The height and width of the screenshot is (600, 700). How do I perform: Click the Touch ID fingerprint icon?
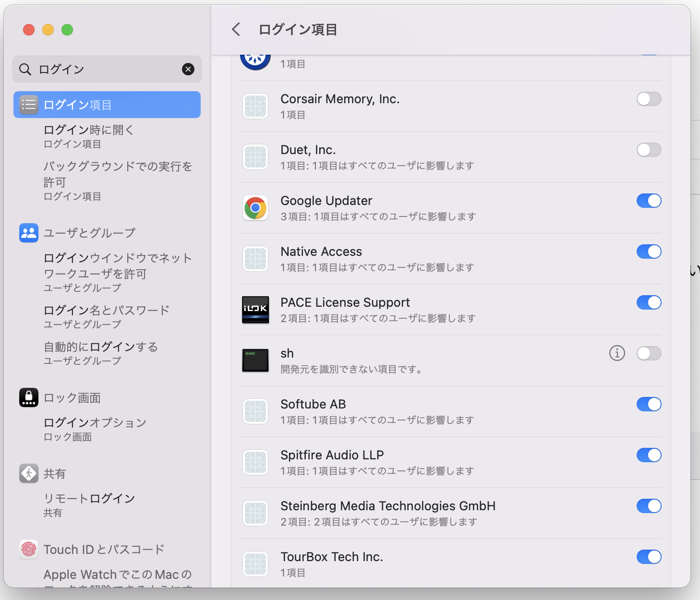pos(29,549)
